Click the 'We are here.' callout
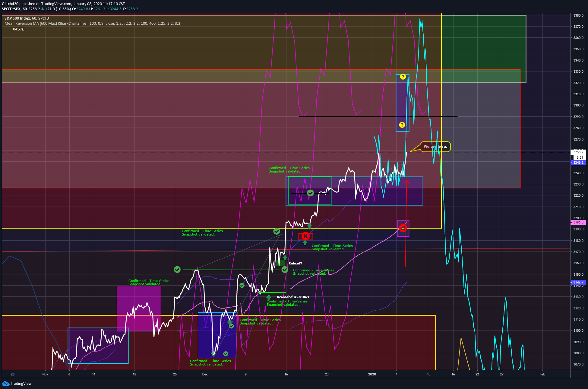Screen dimensions: 588x389 point(435,147)
